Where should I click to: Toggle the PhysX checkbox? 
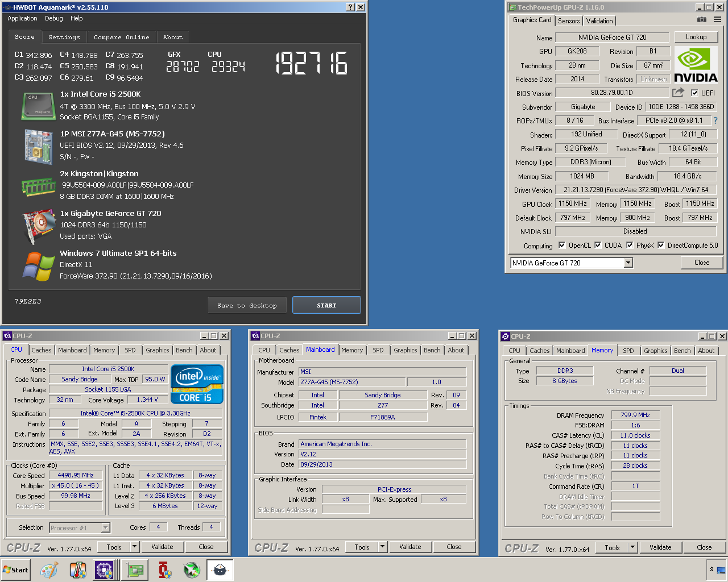coord(630,246)
